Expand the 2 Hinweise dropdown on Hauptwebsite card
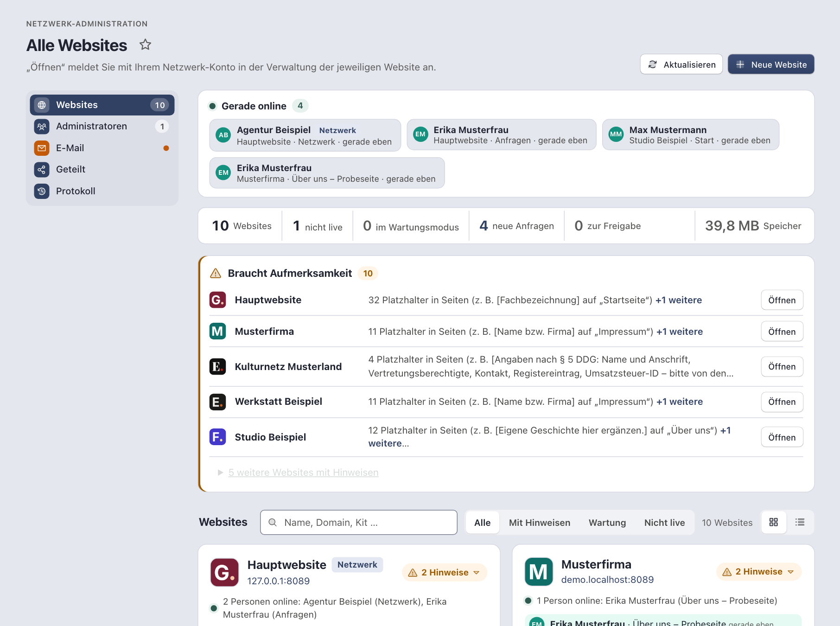The width and height of the screenshot is (840, 626). tap(445, 573)
